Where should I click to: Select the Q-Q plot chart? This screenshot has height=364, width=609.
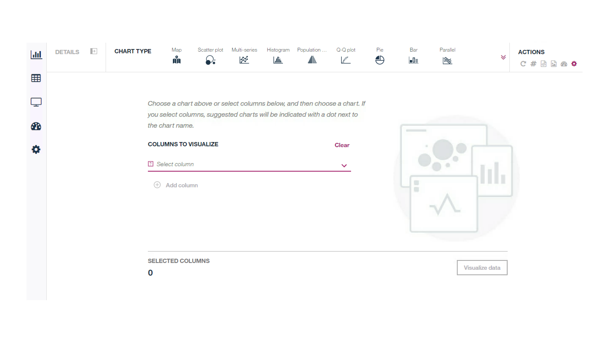click(346, 60)
